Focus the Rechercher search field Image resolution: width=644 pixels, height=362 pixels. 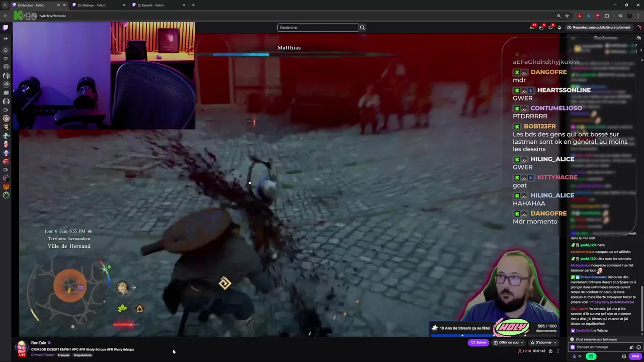pyautogui.click(x=317, y=28)
